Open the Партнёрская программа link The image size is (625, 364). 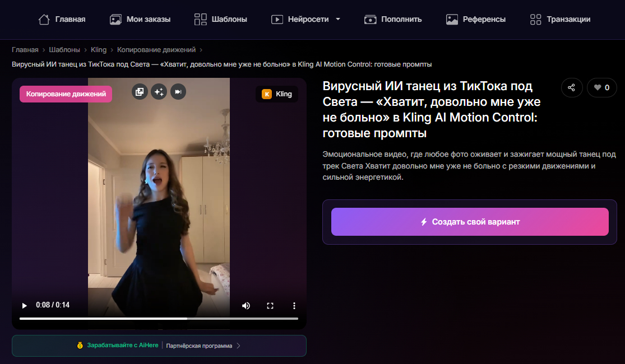199,346
